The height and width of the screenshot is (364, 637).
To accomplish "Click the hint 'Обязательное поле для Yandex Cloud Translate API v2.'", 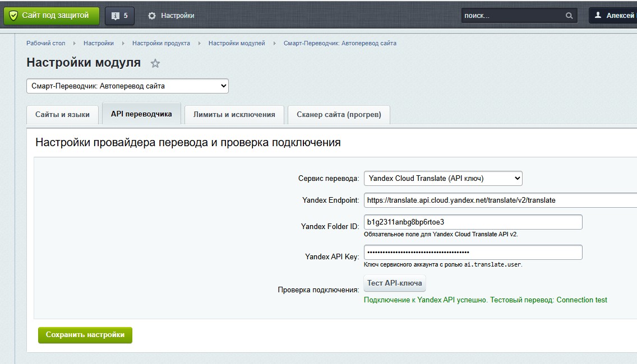I will pyautogui.click(x=441, y=234).
